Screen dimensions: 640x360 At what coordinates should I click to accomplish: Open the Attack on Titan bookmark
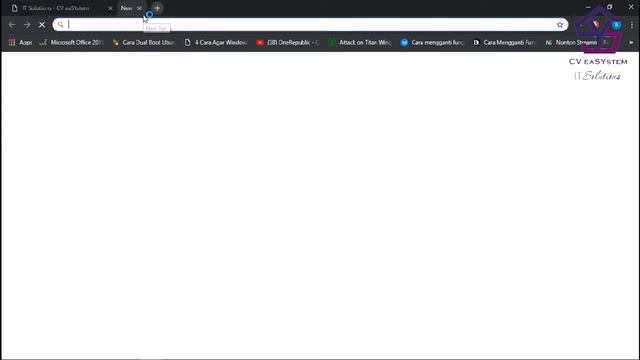tap(360, 42)
